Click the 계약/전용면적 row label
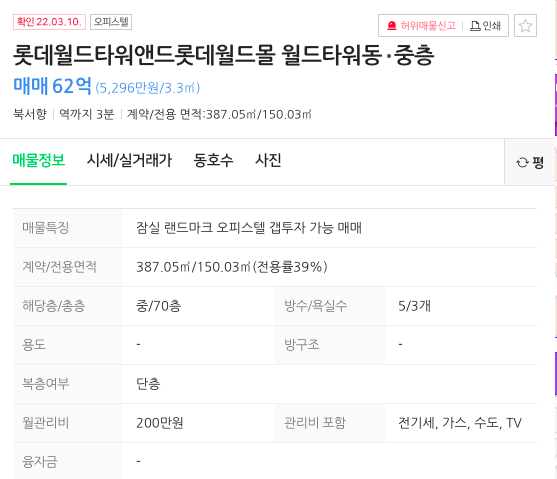 coord(59,267)
